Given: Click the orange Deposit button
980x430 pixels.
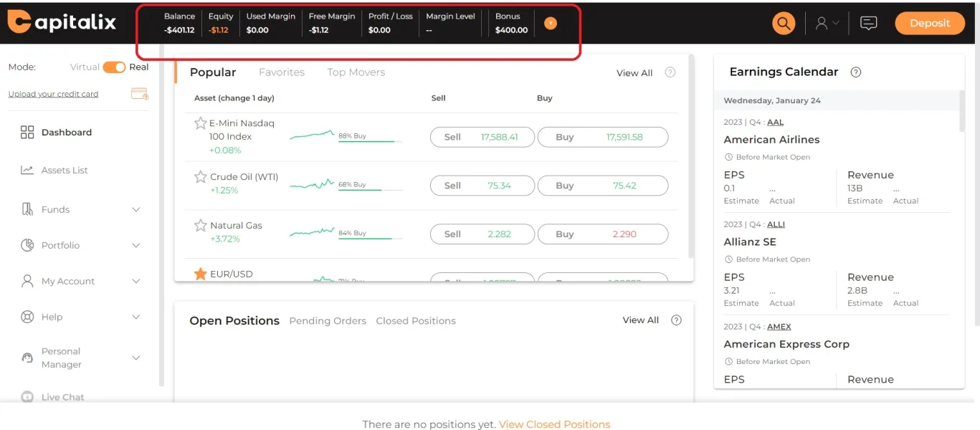Looking at the screenshot, I should 929,23.
